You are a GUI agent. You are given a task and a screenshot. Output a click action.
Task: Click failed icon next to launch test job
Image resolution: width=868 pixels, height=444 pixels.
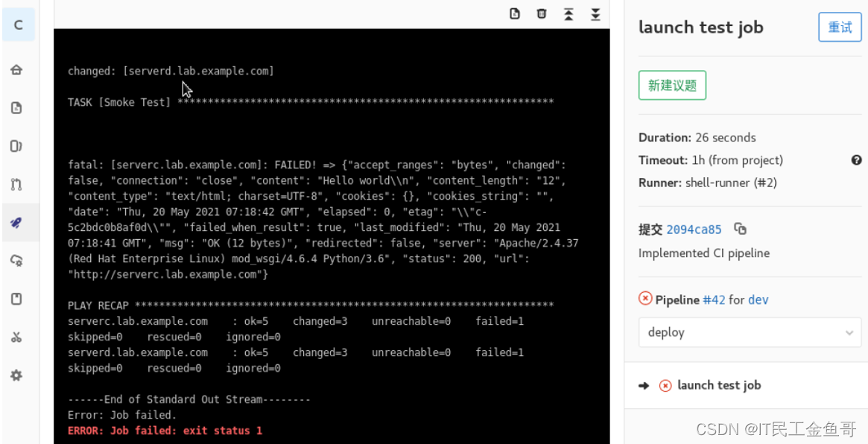[x=665, y=386]
